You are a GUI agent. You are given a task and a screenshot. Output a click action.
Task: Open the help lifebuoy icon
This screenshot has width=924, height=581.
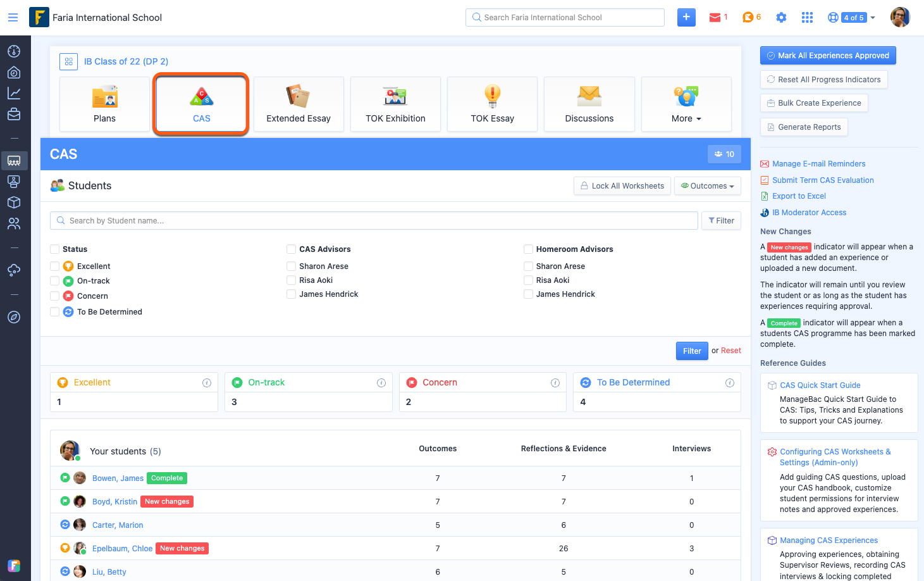[x=833, y=18]
